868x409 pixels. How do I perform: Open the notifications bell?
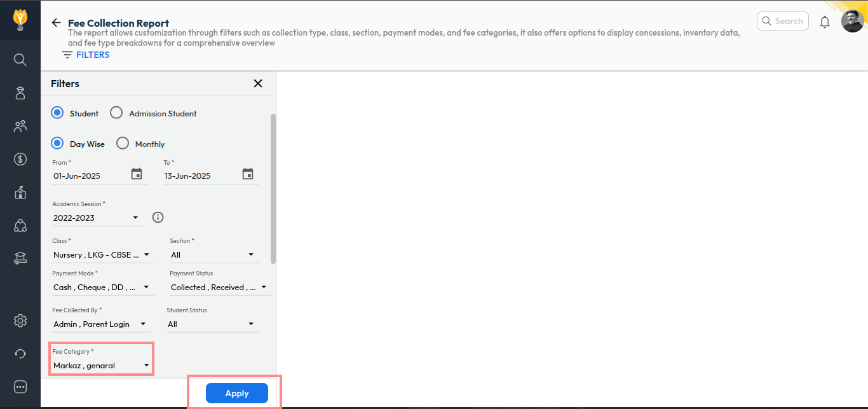coord(825,22)
